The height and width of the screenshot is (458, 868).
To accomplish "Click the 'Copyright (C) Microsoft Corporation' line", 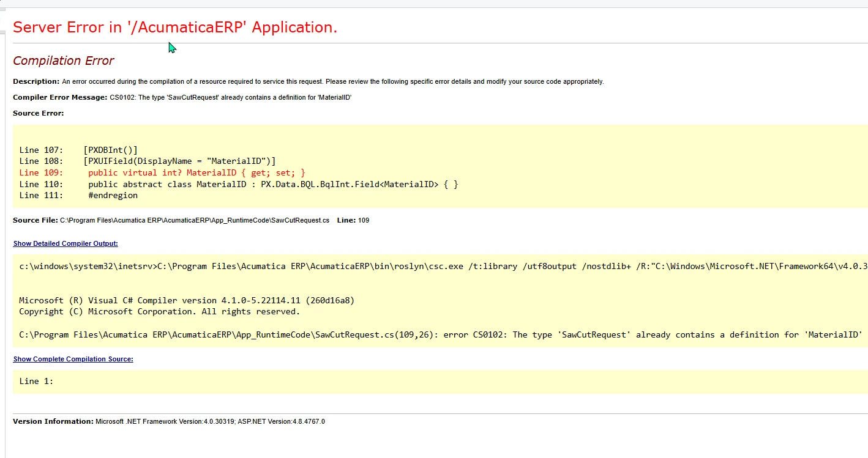I will pyautogui.click(x=160, y=312).
